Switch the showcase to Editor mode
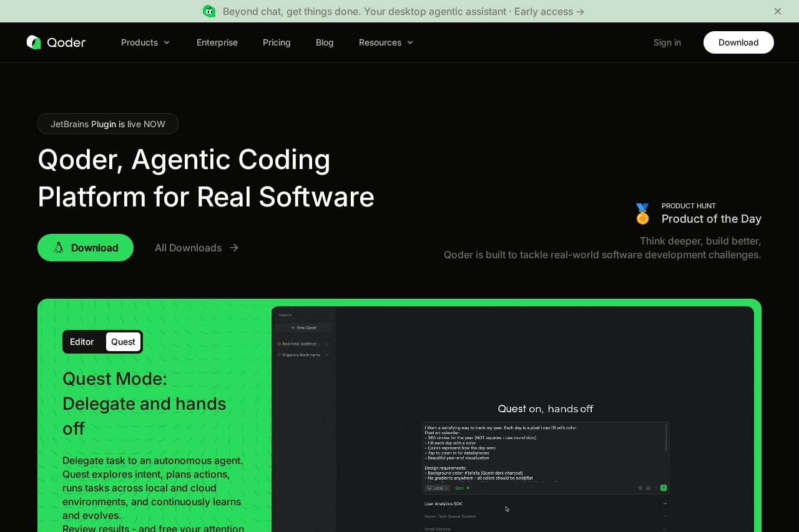The width and height of the screenshot is (799, 532). coord(82,342)
